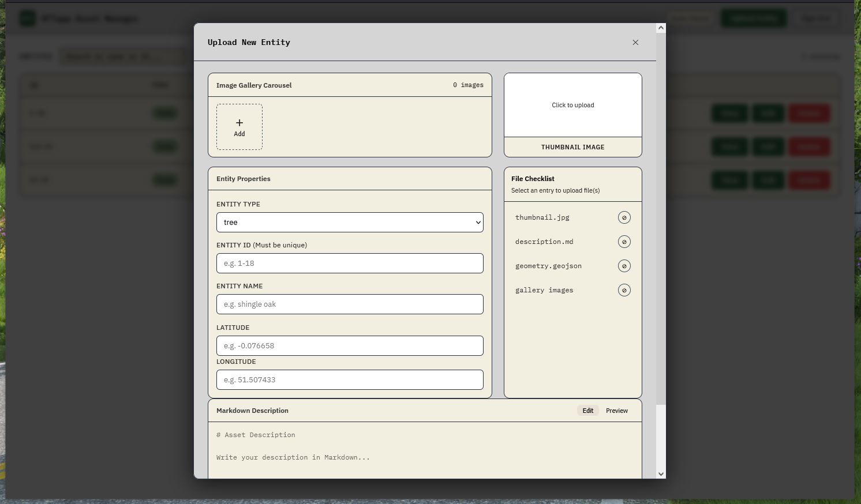861x504 pixels.
Task: Click status icon next to geometry.geojson
Action: click(x=624, y=266)
